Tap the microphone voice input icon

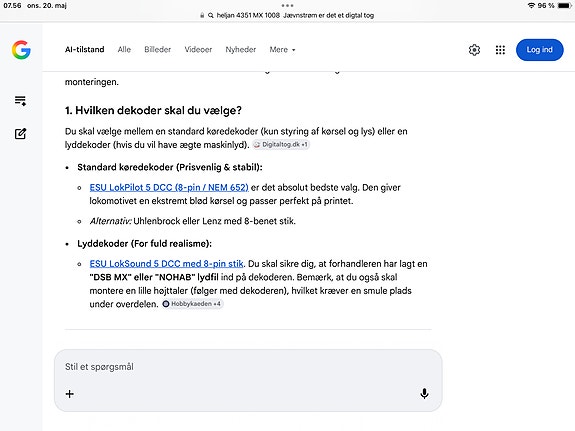(x=424, y=394)
